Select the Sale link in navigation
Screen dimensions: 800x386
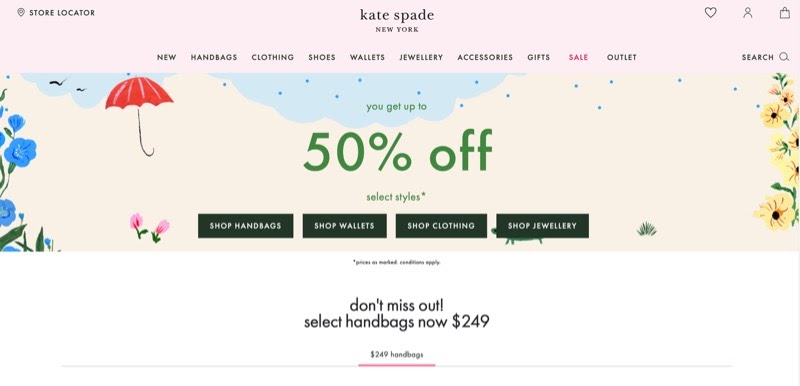click(579, 57)
